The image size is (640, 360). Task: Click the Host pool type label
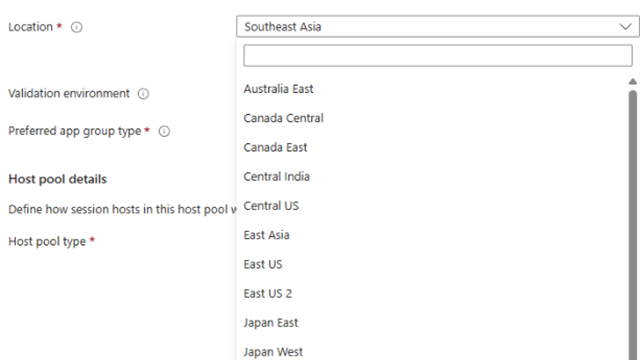(47, 241)
